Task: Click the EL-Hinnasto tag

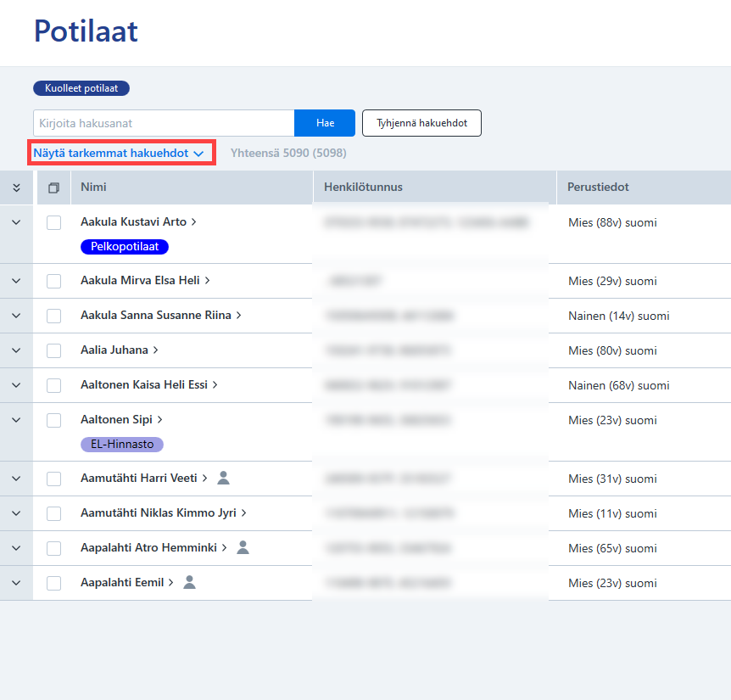Action: click(122, 445)
